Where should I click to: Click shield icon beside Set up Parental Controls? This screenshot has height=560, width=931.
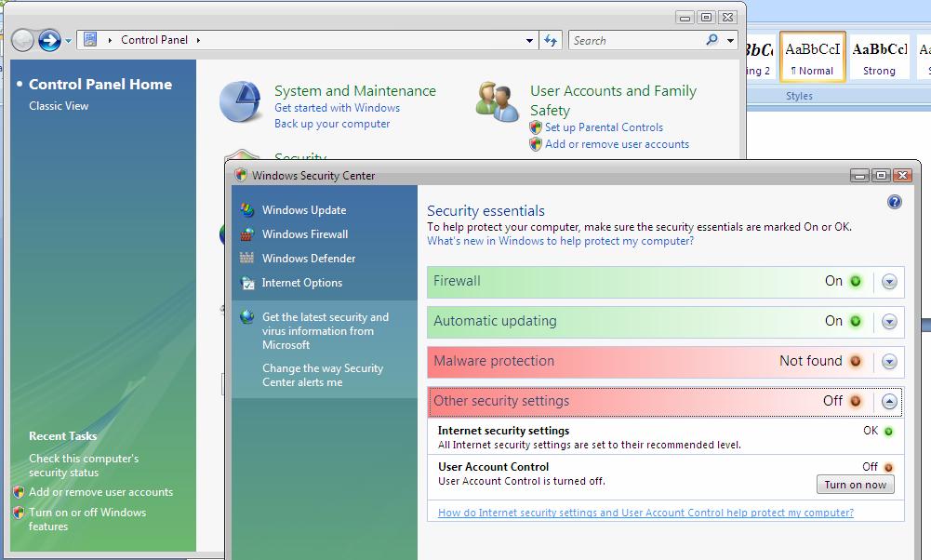pyautogui.click(x=536, y=127)
